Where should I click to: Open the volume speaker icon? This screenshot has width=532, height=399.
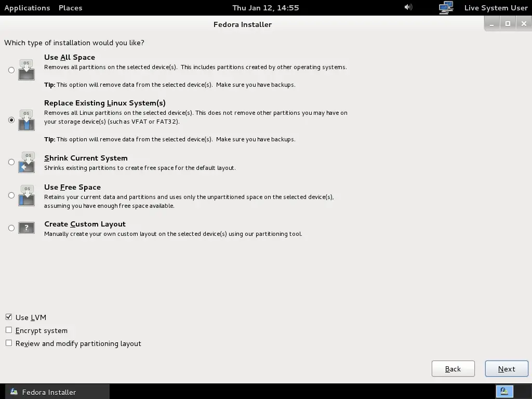[408, 7]
